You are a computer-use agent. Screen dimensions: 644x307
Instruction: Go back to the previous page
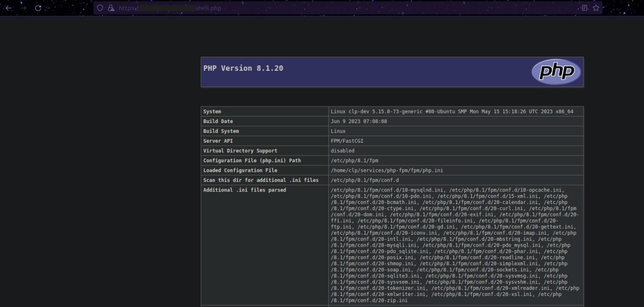pos(9,8)
